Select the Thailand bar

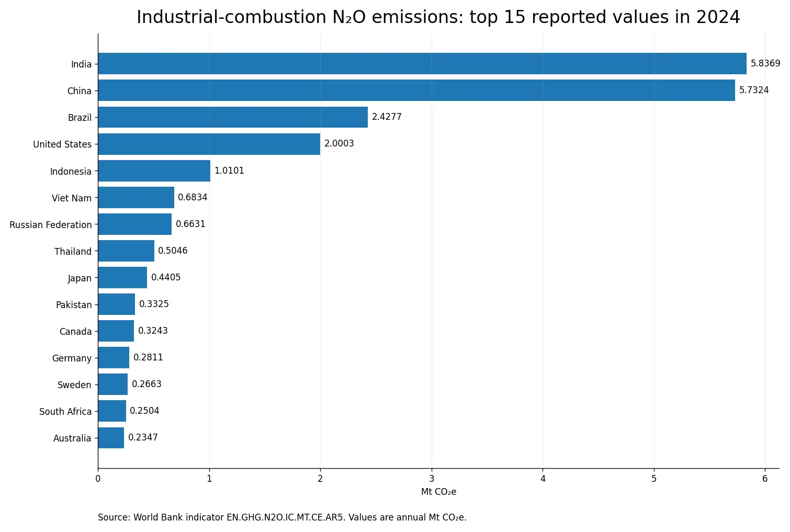pyautogui.click(x=126, y=251)
